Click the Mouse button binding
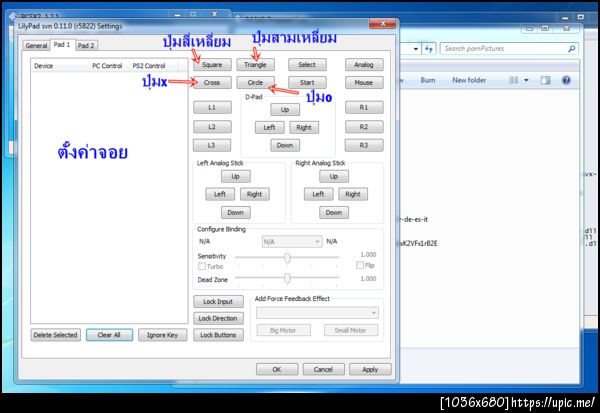The image size is (600, 413). (364, 83)
